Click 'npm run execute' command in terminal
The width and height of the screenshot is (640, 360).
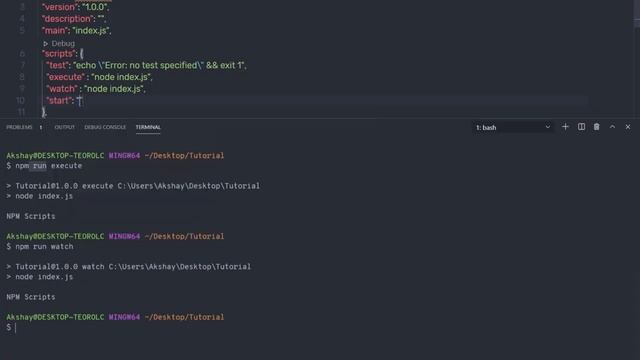tap(49, 166)
